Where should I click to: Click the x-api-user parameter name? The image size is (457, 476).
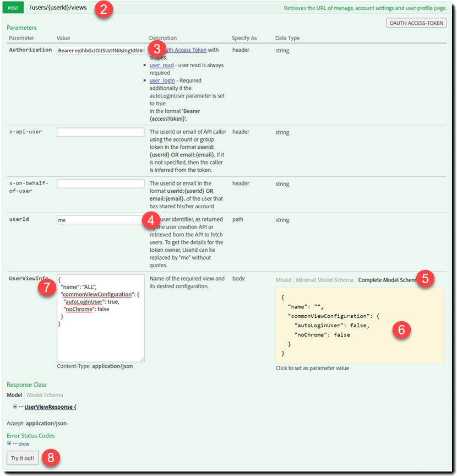25,132
